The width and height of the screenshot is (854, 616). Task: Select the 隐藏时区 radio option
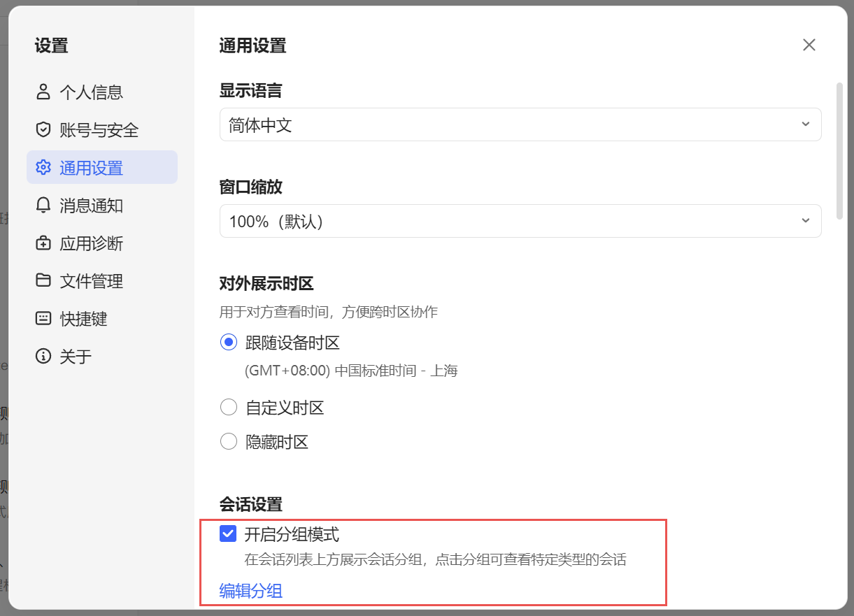[x=228, y=442]
